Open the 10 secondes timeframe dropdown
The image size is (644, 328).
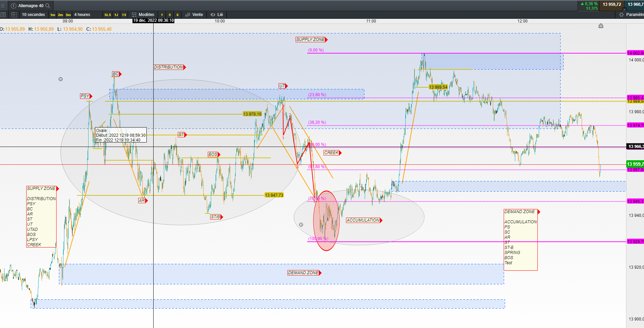pyautogui.click(x=33, y=15)
